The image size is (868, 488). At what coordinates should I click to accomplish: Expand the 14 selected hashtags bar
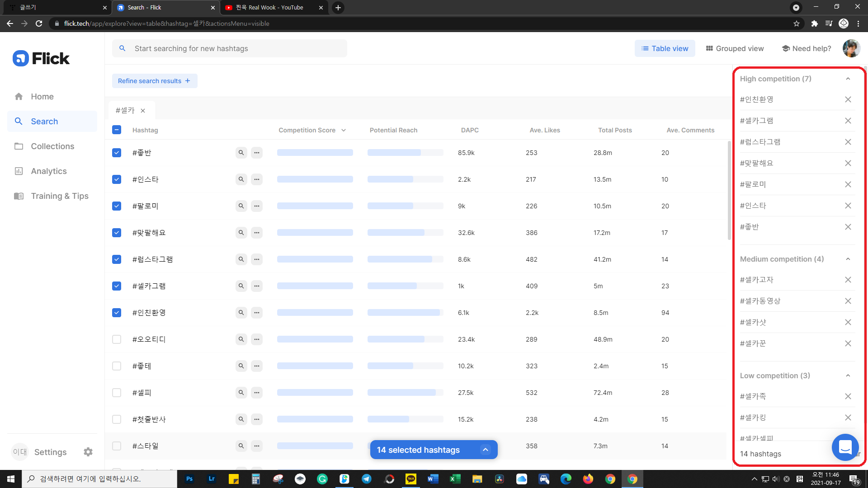[485, 450]
